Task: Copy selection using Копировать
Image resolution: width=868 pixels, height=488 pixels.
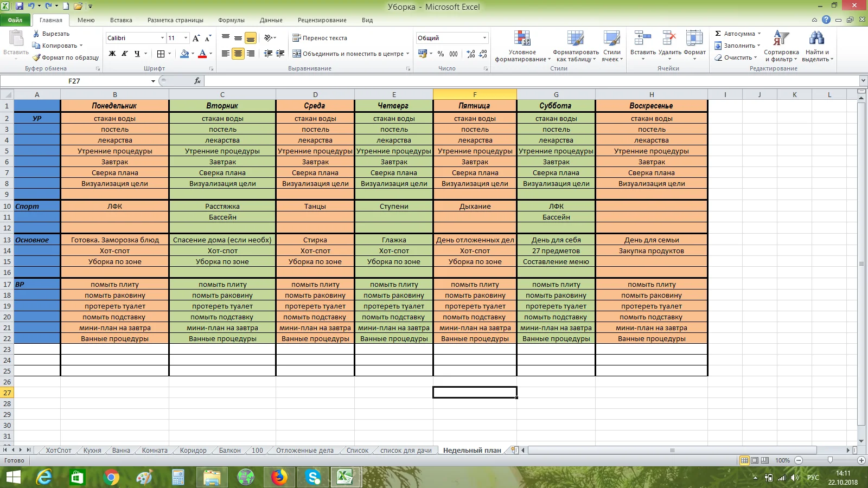Action: 55,46
